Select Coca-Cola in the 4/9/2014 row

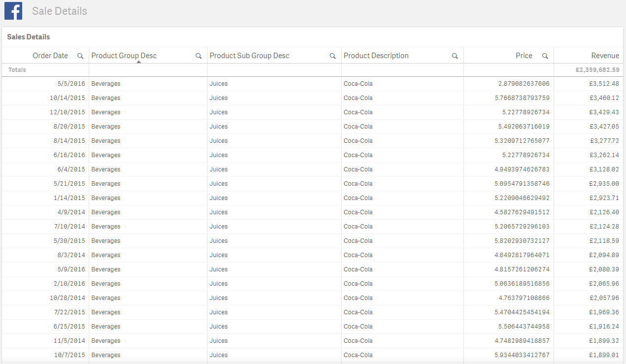pos(358,212)
